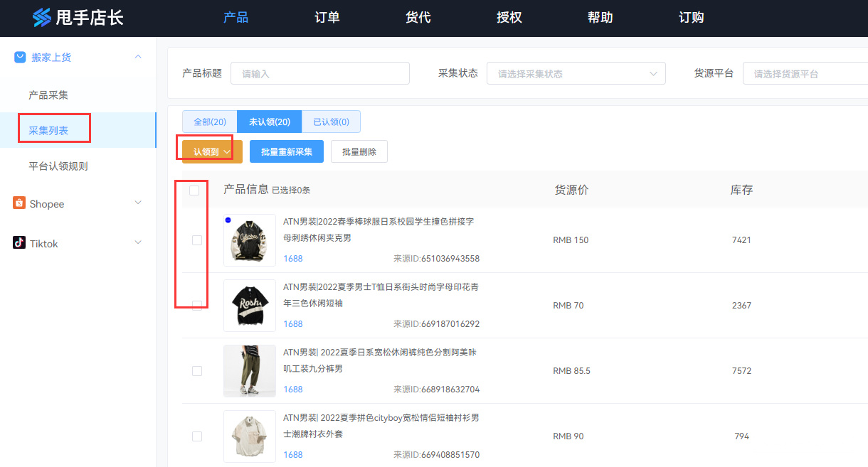868x467 pixels.
Task: Expand the Tiktok sidebar section
Action: pyautogui.click(x=138, y=243)
